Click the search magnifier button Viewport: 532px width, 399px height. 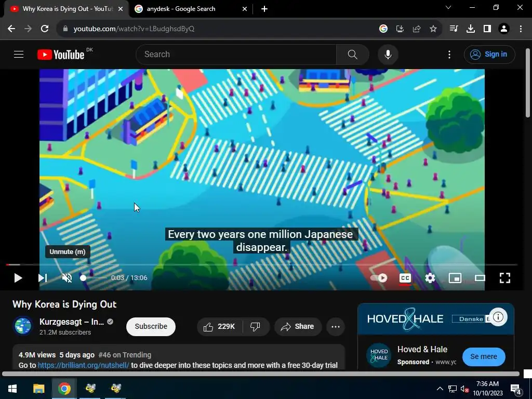click(x=353, y=54)
